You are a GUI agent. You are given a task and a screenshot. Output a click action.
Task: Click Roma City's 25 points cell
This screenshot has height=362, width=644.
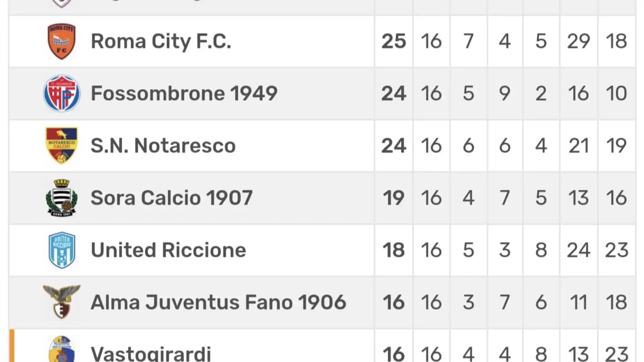point(394,41)
